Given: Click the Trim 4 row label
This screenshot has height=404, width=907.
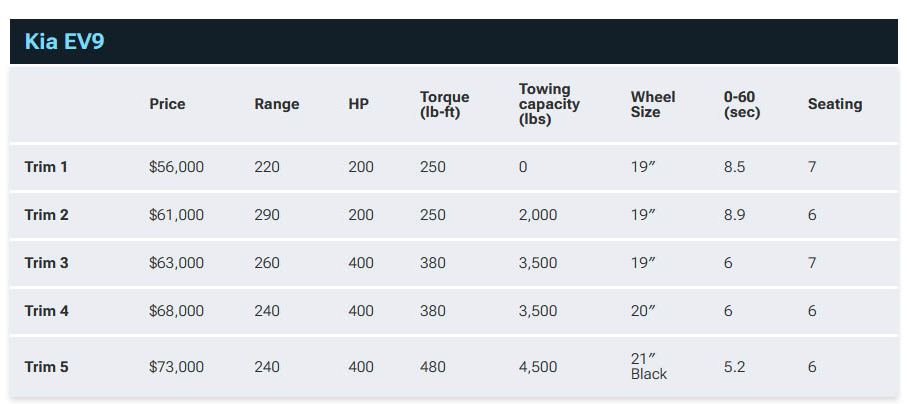Looking at the screenshot, I should point(46,311).
